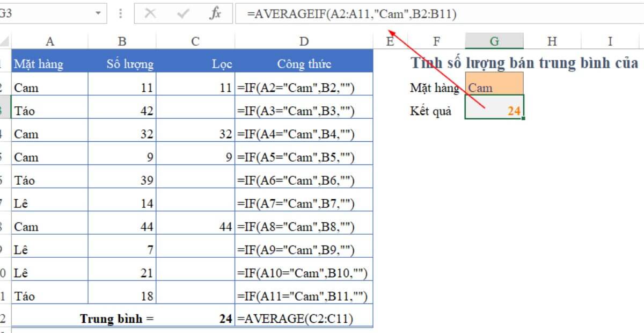Screen dimensions: 644x333
Task: Select column F header
Action: (x=436, y=41)
